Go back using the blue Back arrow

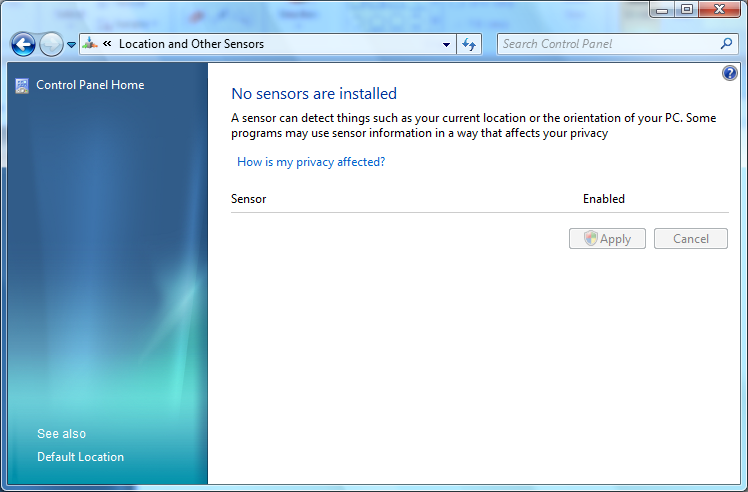[23, 45]
